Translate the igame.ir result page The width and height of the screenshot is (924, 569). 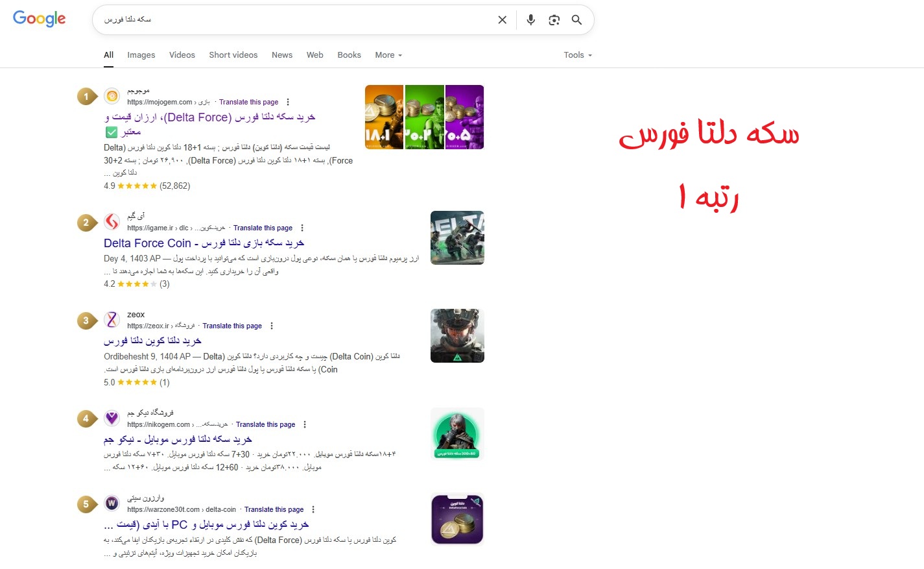tap(263, 228)
